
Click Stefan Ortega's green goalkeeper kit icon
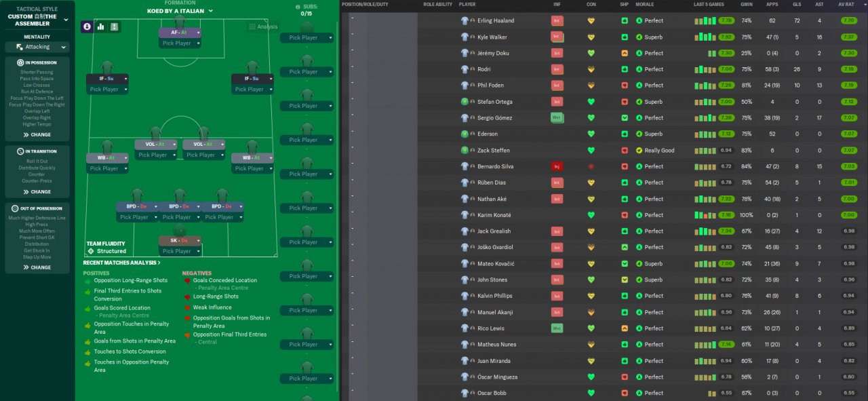point(465,102)
